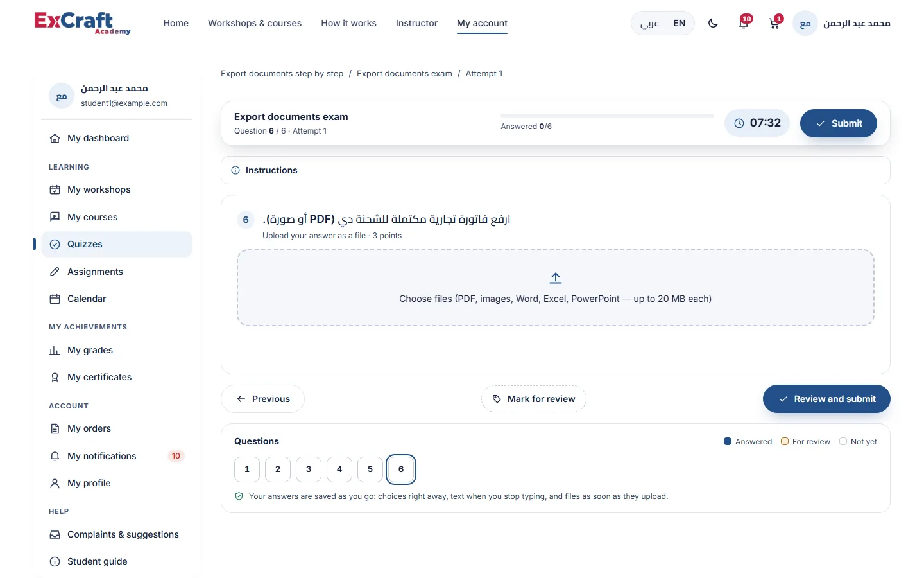
Task: Open Export documents exam breadcrumb link
Action: (404, 74)
